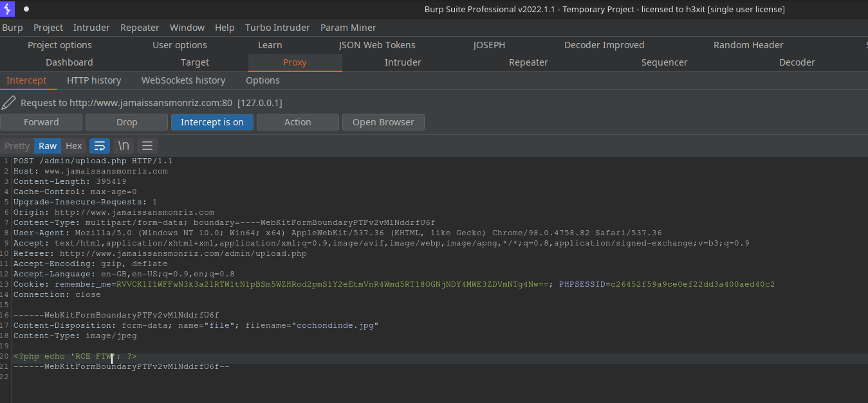868x403 pixels.
Task: Click the pencil edit icon beside the request target
Action: tap(9, 103)
